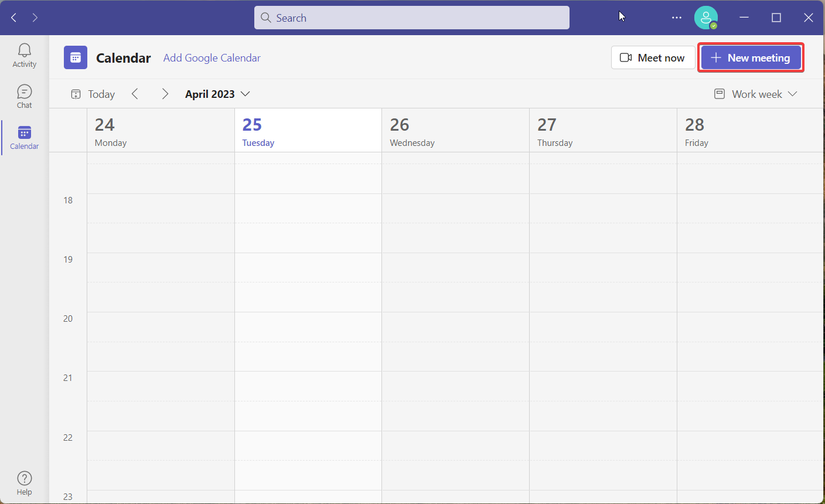Click the Add Google Calendar link
Viewport: 825px width, 504px height.
coord(212,57)
